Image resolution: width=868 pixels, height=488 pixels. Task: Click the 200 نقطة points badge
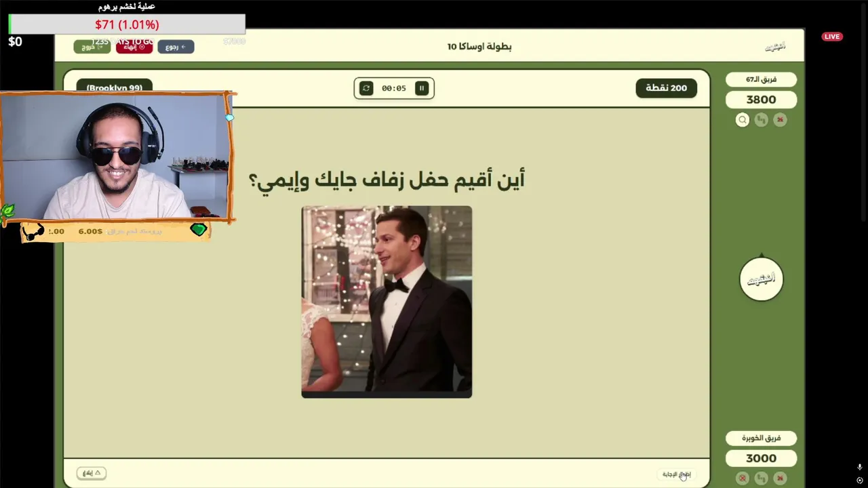(666, 88)
